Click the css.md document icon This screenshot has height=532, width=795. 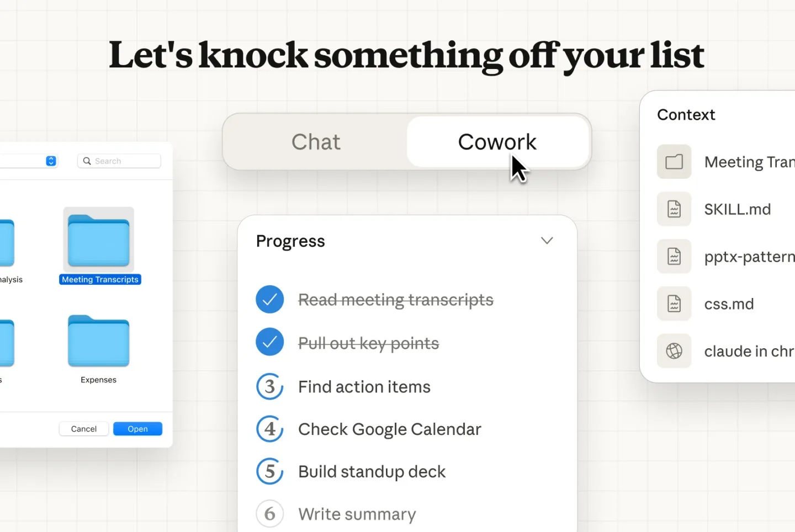(x=674, y=304)
